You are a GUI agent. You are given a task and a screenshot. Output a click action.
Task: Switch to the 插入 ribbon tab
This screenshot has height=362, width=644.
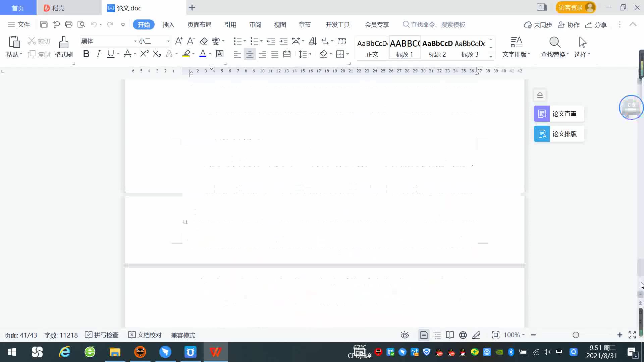[168, 24]
